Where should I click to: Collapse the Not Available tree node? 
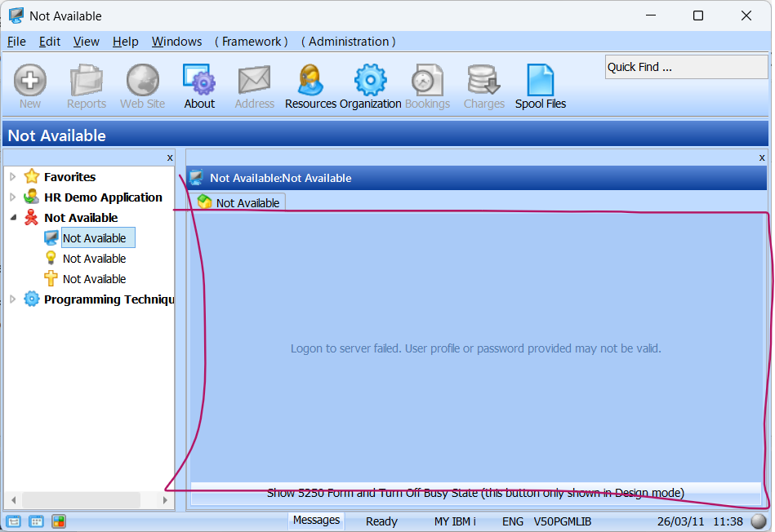click(x=12, y=218)
